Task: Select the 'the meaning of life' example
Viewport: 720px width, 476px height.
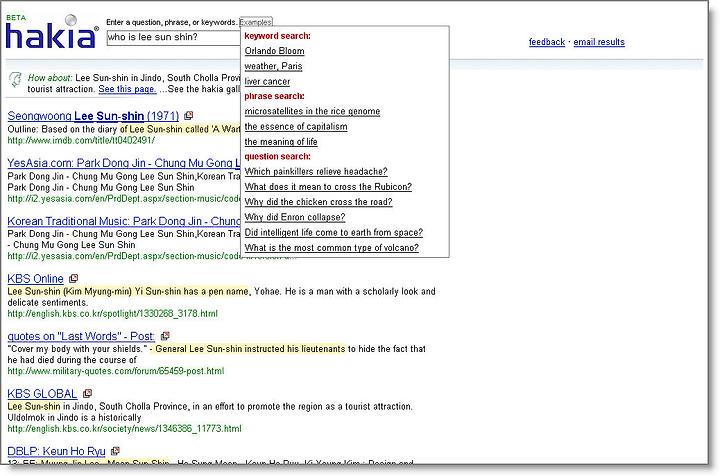Action: 281,141
